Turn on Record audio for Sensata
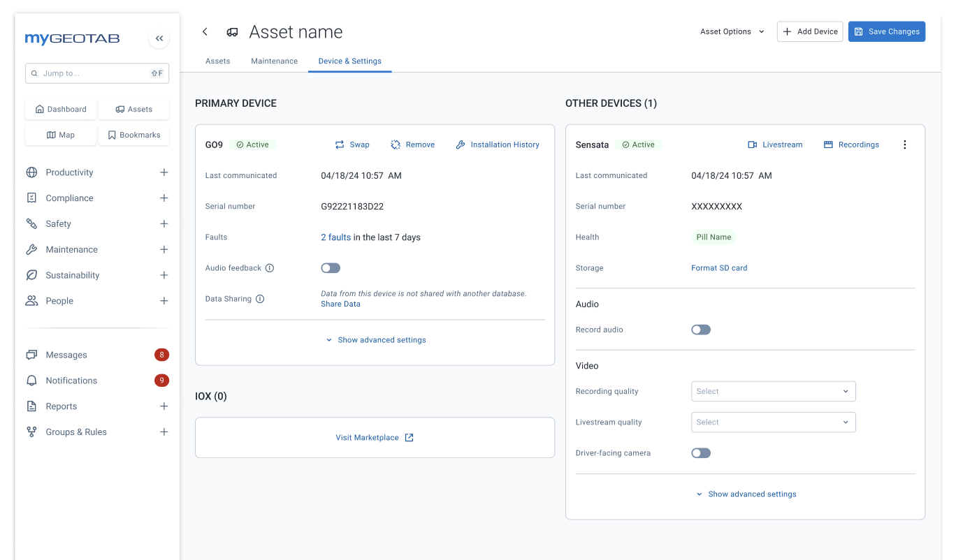 [700, 329]
